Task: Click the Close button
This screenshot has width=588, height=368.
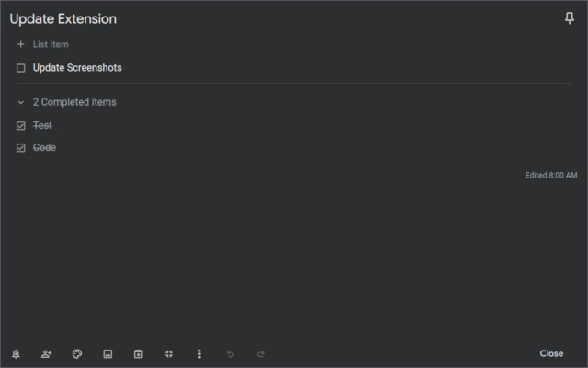Action: 551,353
